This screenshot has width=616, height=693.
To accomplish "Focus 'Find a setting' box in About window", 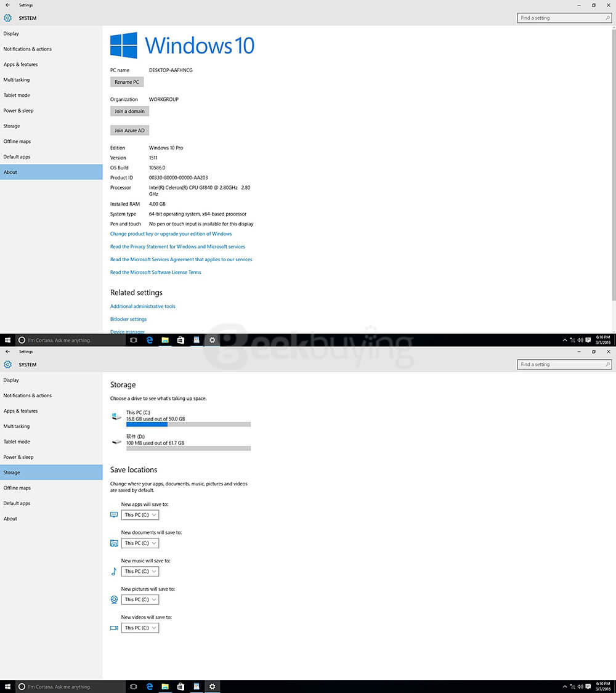I will pyautogui.click(x=564, y=18).
